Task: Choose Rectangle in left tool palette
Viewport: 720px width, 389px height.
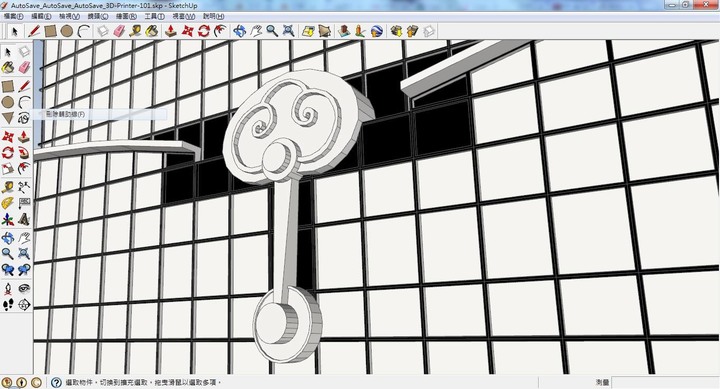Action: click(x=8, y=86)
